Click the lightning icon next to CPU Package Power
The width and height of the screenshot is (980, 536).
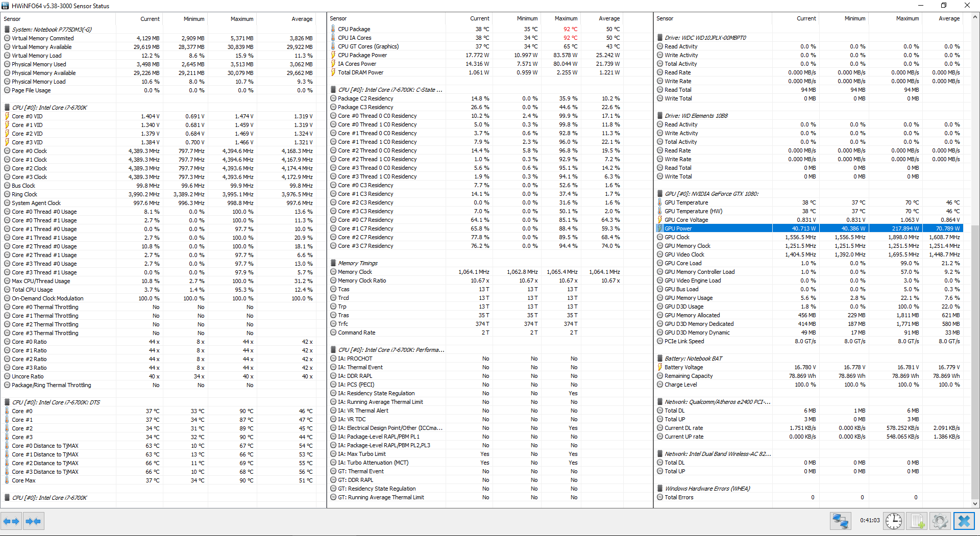point(333,55)
